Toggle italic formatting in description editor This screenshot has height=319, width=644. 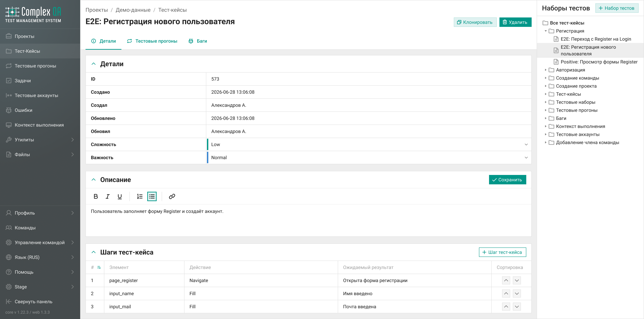(108, 196)
